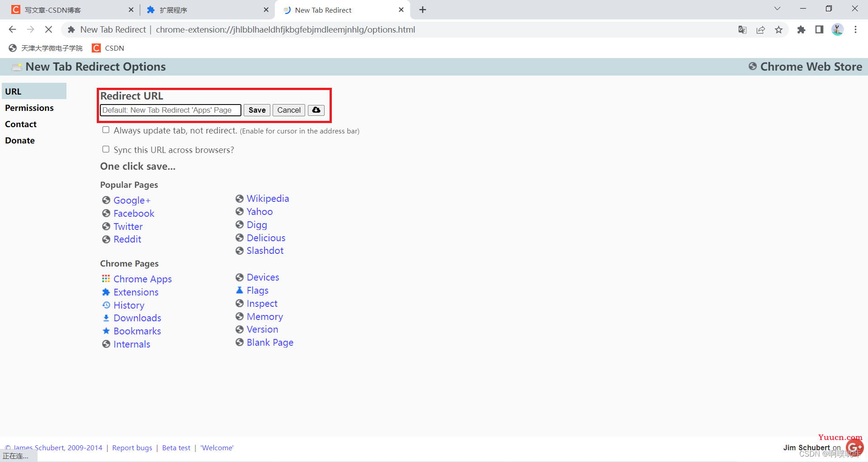Close the 写文章-CSDN博客 tab
The height and width of the screenshot is (462, 868).
(131, 10)
